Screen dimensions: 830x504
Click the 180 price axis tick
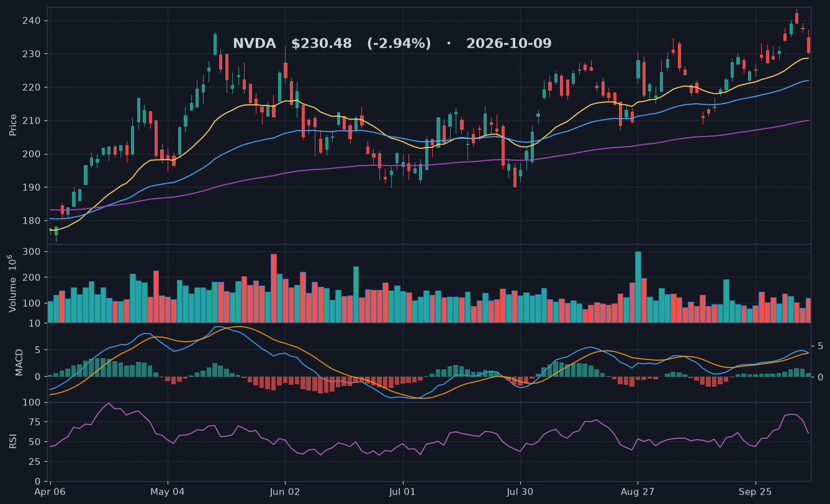click(32, 220)
